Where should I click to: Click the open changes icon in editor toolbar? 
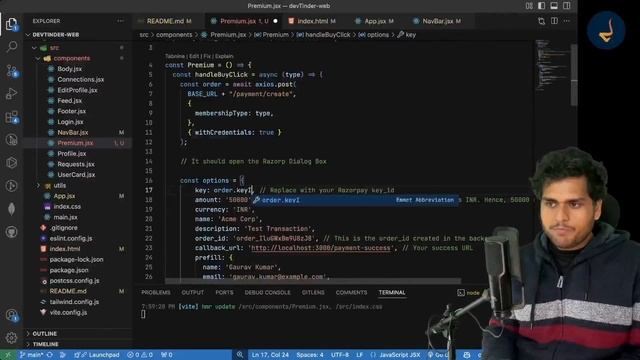pyautogui.click(x=542, y=21)
